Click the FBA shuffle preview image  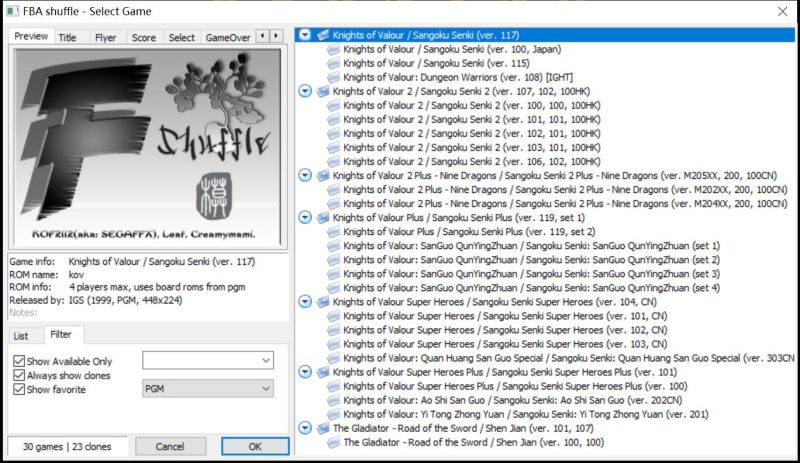click(148, 147)
